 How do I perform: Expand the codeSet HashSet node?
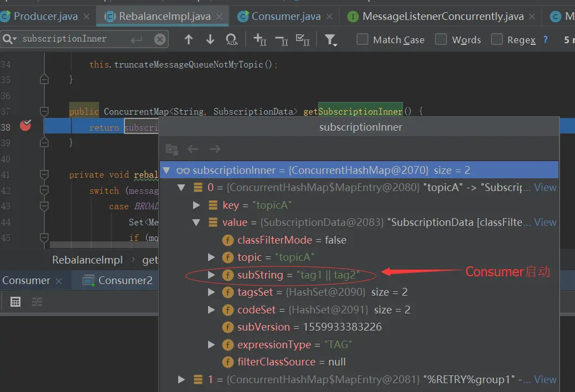coord(211,310)
